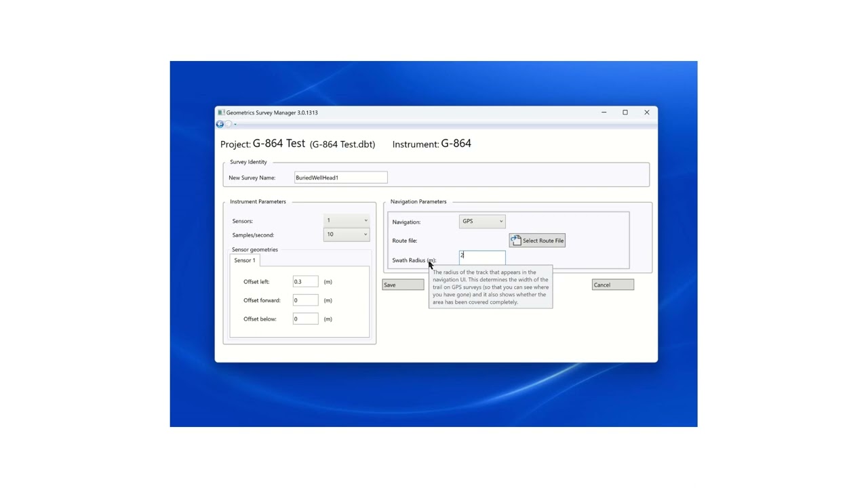Click the Offset left input field
This screenshot has height=488, width=868.
pyautogui.click(x=305, y=281)
